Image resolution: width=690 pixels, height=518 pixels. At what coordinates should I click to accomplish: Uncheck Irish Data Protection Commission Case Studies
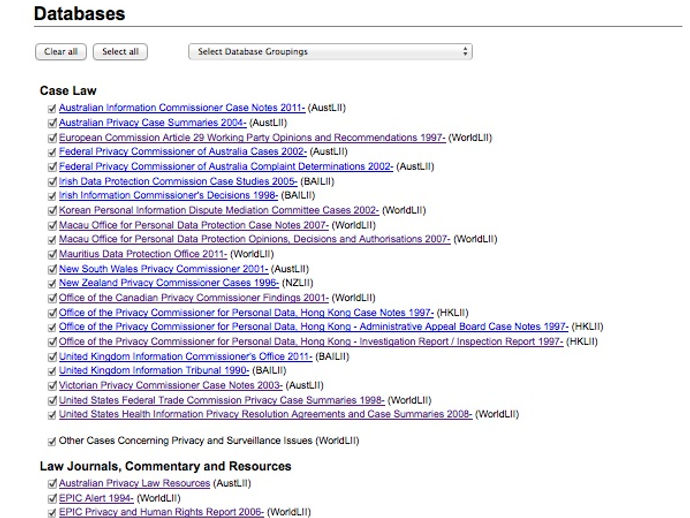[x=52, y=181]
